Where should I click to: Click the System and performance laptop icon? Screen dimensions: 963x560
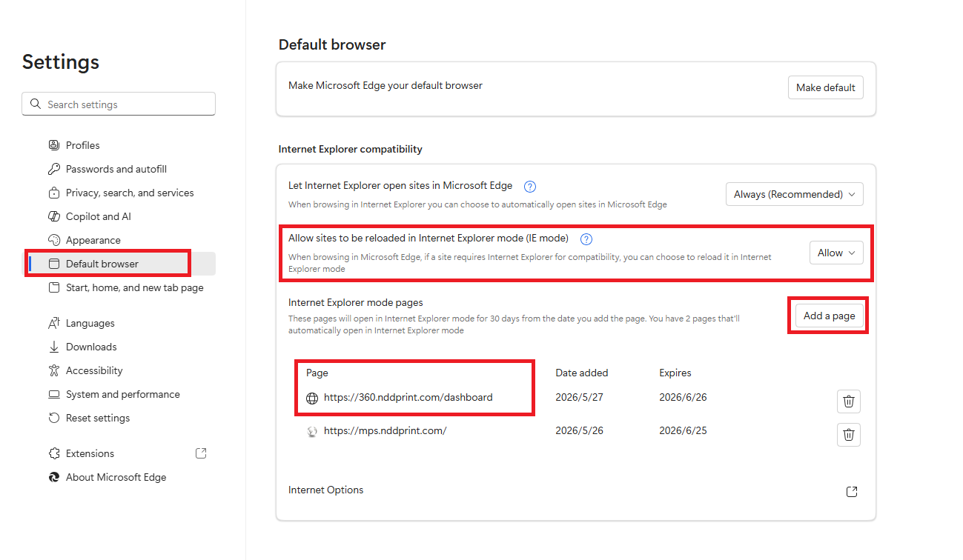(53, 394)
